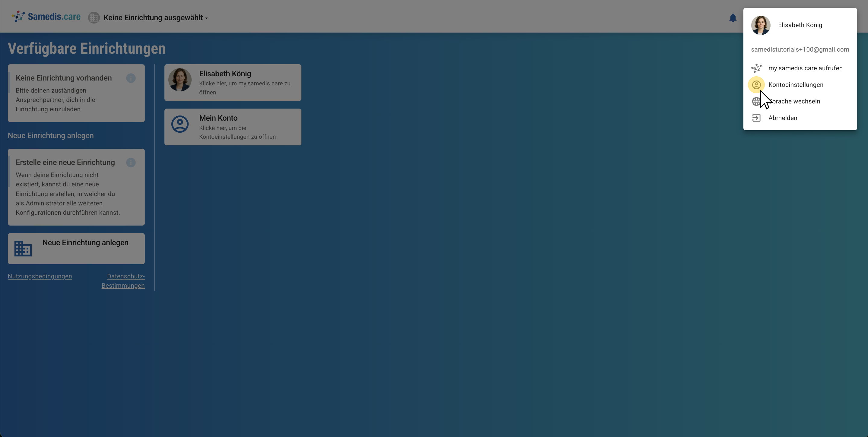Click the Samedis.care logo

46,17
